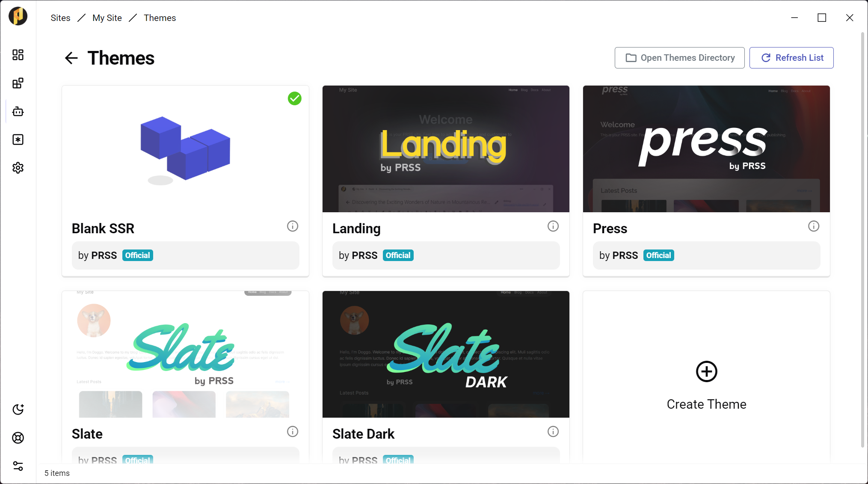Open the asterisk box icon in sidebar

click(x=18, y=140)
